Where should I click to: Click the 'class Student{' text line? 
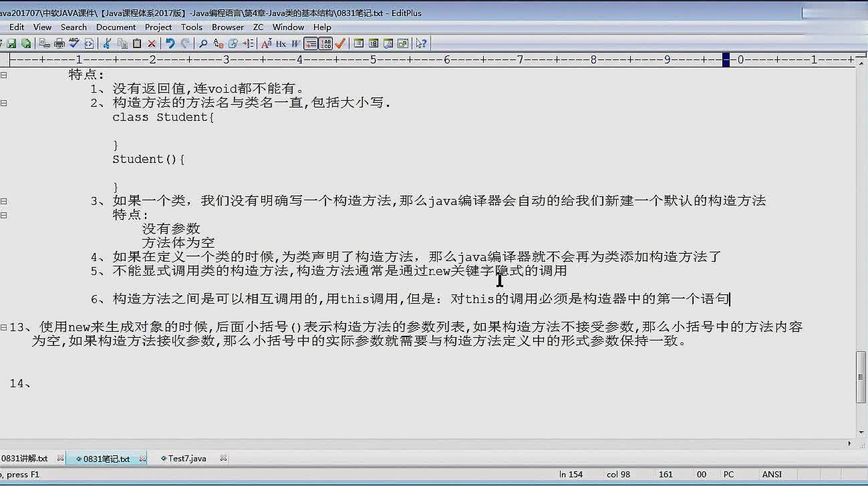coord(164,117)
